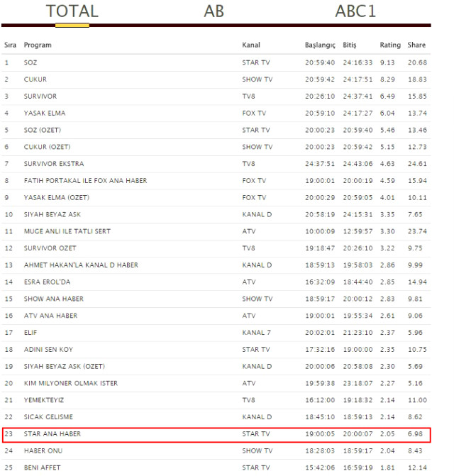Select the STAR ANA HABER program name
The width and height of the screenshot is (454, 476).
pyautogui.click(x=52, y=434)
